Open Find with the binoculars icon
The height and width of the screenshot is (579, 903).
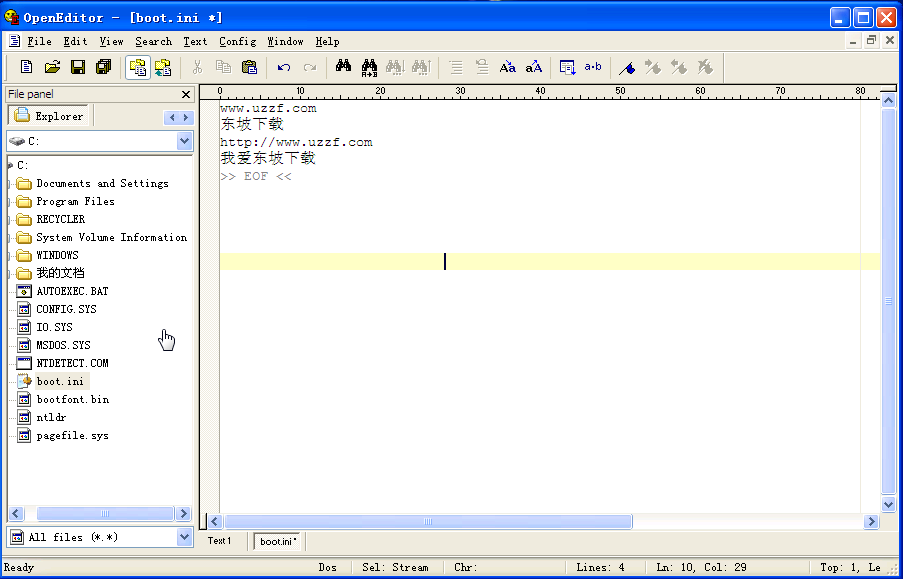pyautogui.click(x=343, y=66)
